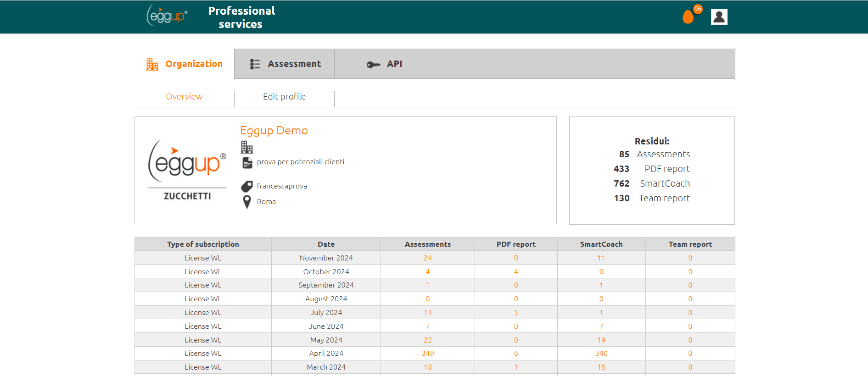
Task: Click the document icon beside prova per potenziali clienti
Action: pos(247,162)
